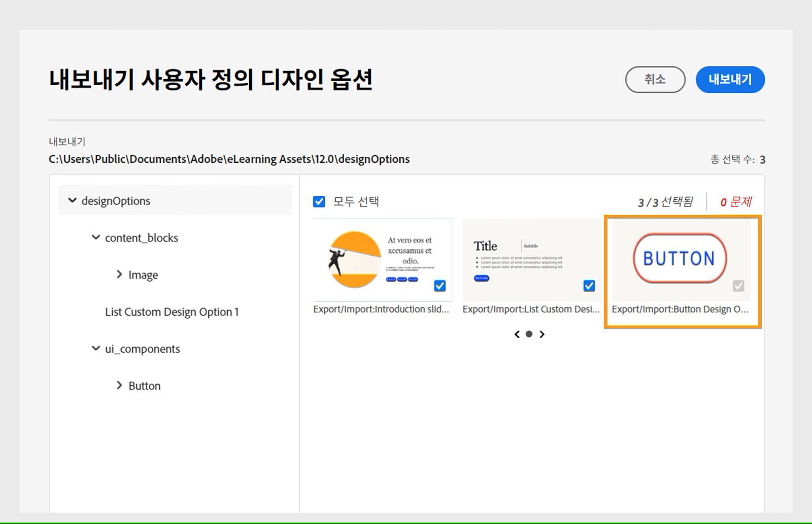Click the right carousel navigation arrow
The image size is (812, 524).
[x=542, y=334]
